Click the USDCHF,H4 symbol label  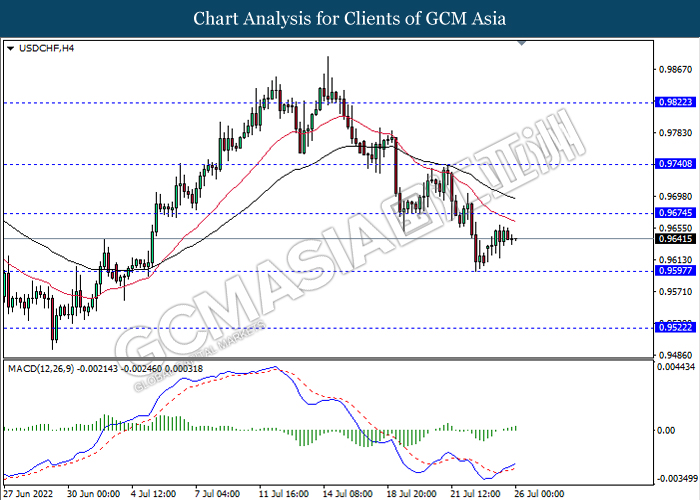tap(46, 48)
